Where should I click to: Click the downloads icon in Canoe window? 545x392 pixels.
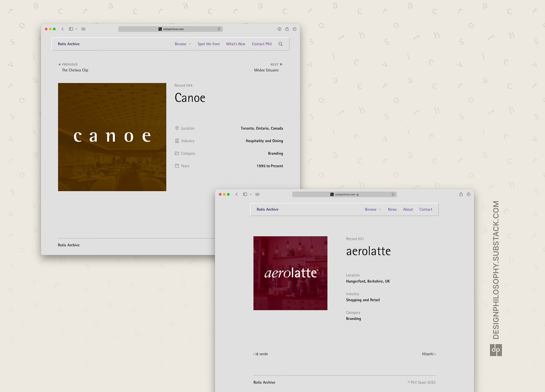[x=279, y=29]
